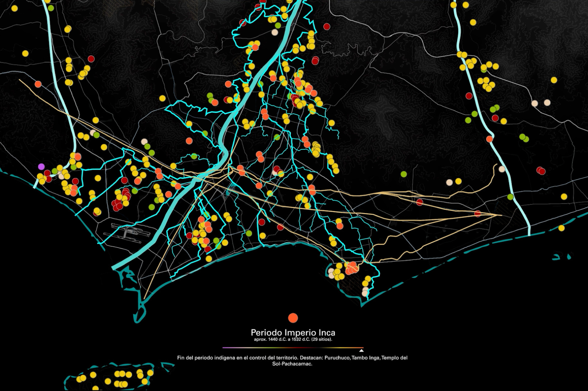
Task: Click the dark red middle section of the timeline
Action: pos(292,348)
